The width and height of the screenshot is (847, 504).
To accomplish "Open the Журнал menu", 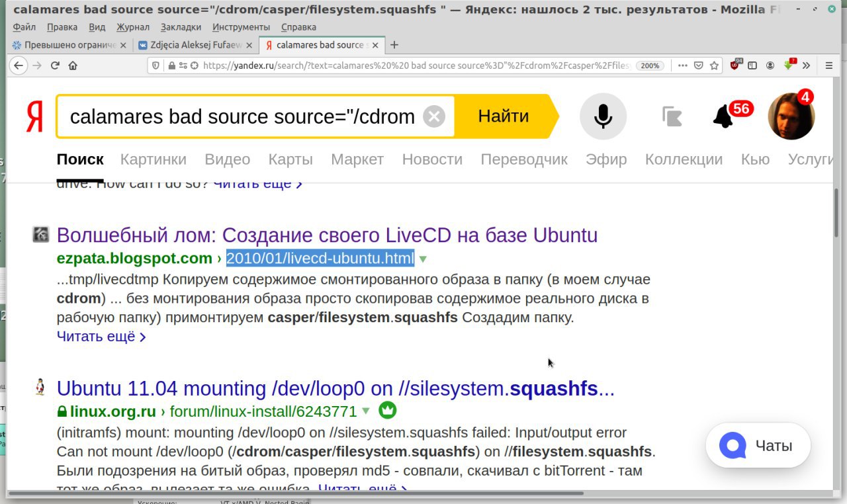I will point(132,27).
